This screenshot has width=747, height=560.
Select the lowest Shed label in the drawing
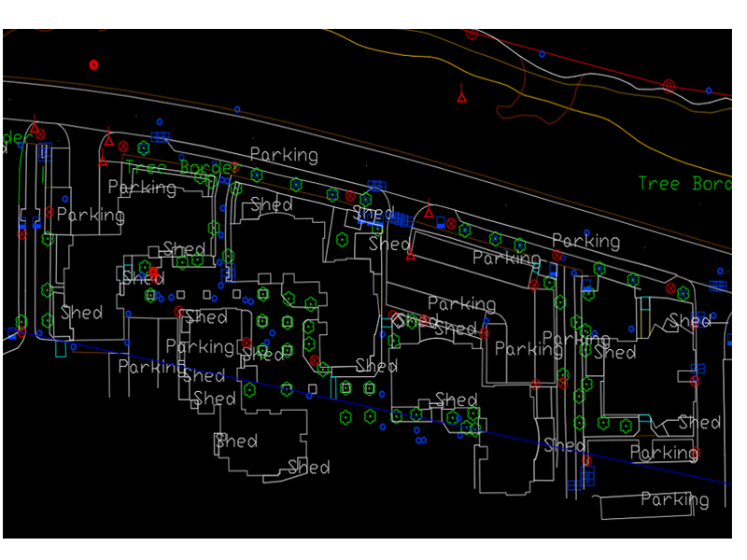tap(308, 467)
